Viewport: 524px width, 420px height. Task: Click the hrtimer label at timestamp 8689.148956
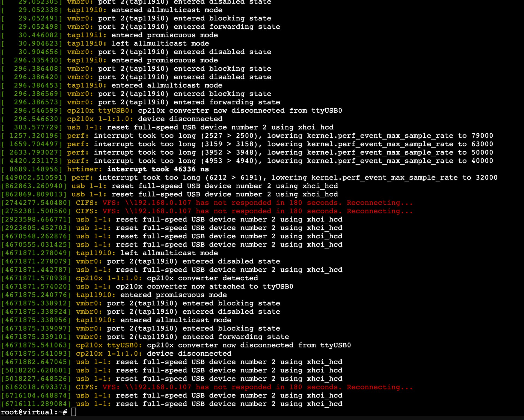coord(84,169)
